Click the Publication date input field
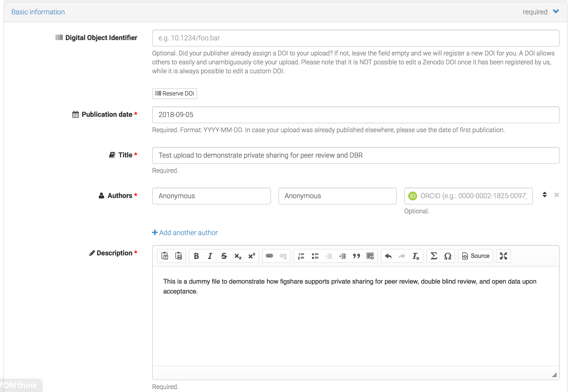Viewport: 572px width, 392px height. point(356,115)
